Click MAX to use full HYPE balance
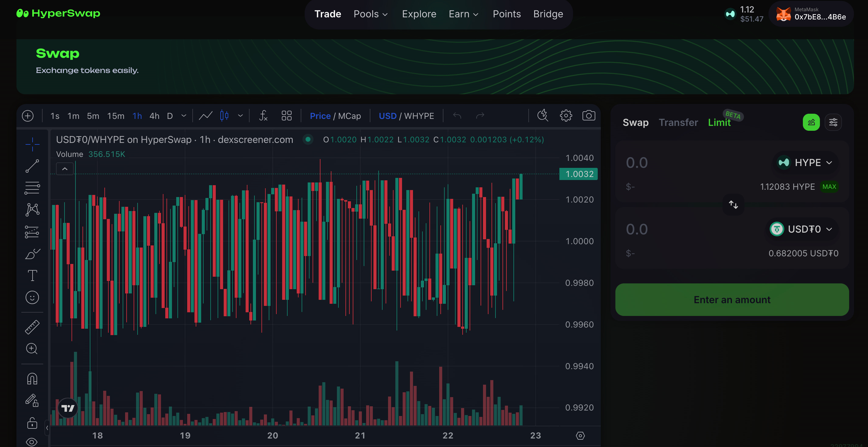The height and width of the screenshot is (447, 868). click(829, 186)
